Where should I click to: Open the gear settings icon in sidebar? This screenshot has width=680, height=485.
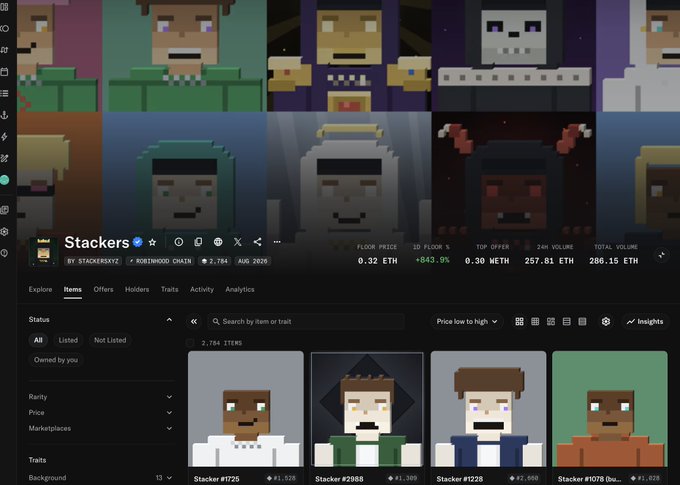pos(4,231)
